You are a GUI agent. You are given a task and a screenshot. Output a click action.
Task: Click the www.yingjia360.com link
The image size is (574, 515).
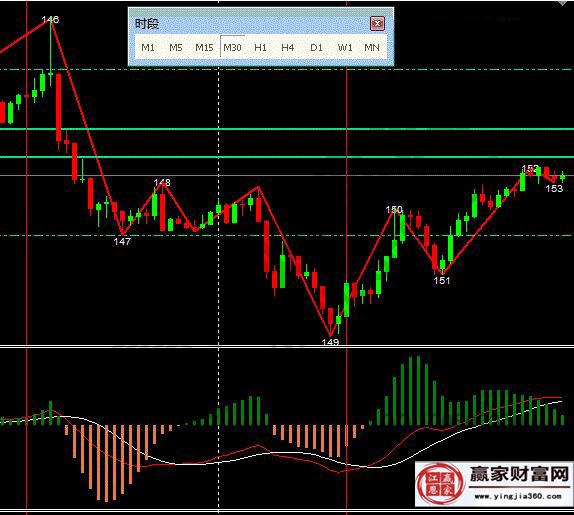[518, 496]
